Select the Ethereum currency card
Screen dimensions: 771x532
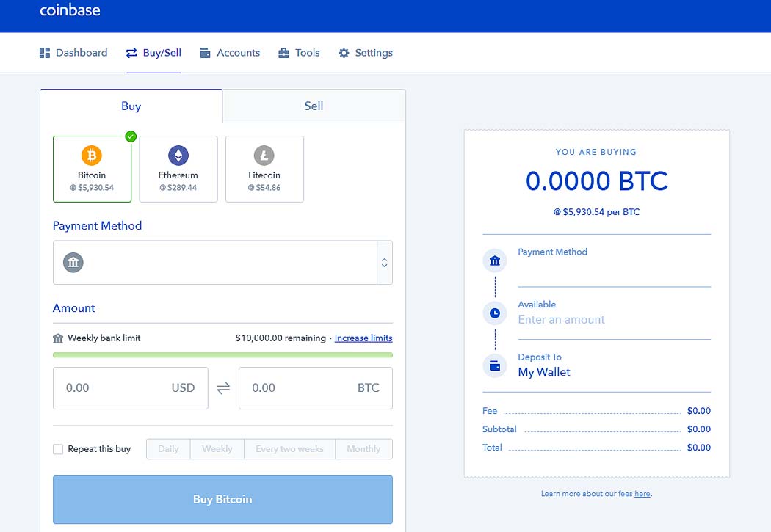178,169
